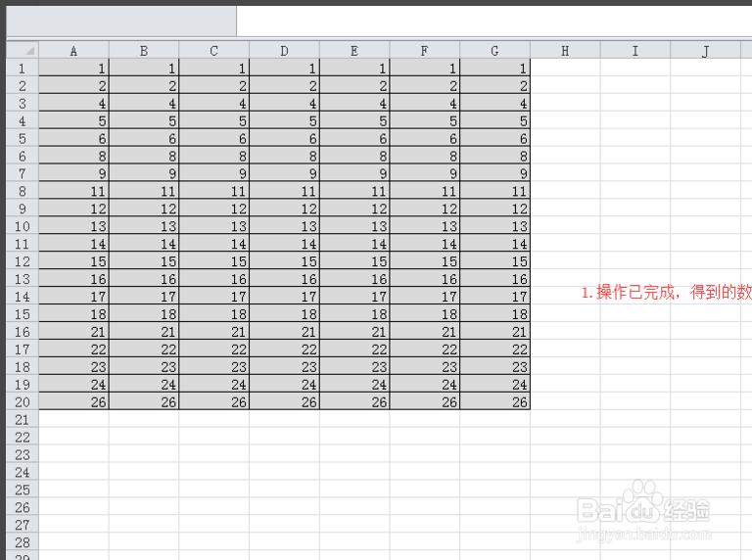Click cell A2 containing 2
Image resolution: width=752 pixels, height=560 pixels.
[73, 85]
